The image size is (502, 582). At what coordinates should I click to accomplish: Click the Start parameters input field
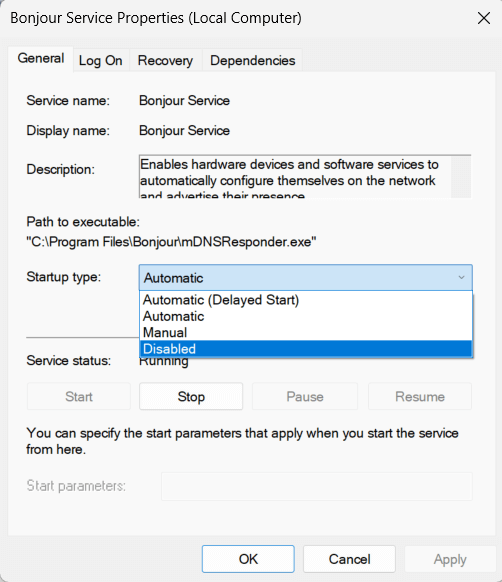317,486
